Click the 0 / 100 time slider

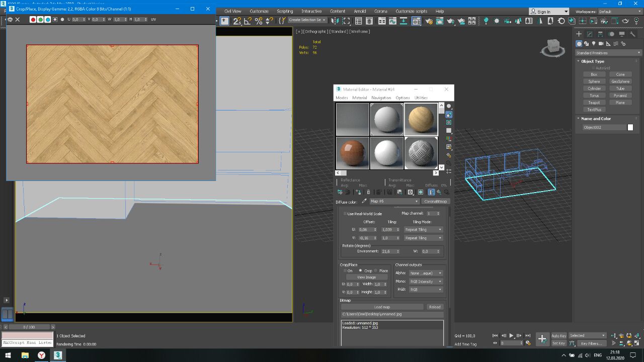click(x=30, y=327)
